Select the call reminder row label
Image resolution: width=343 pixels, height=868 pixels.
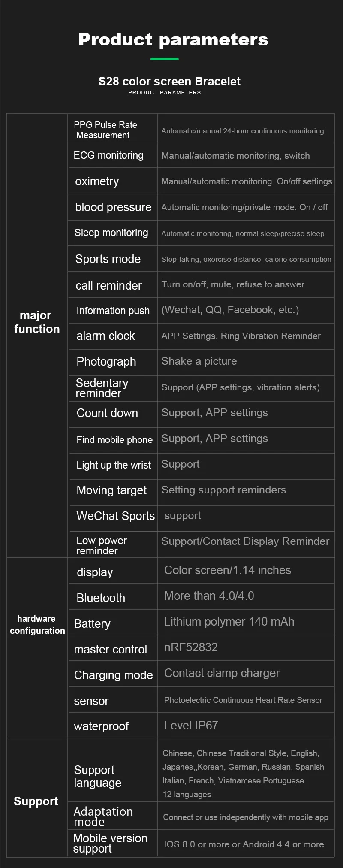(x=108, y=285)
